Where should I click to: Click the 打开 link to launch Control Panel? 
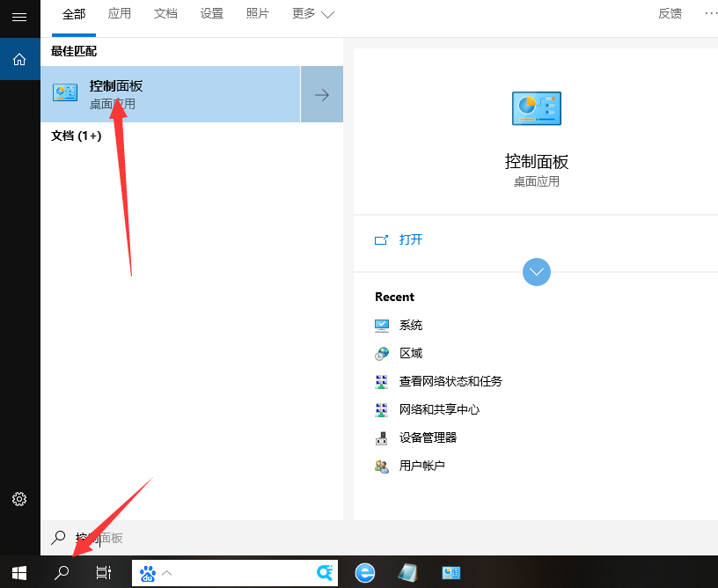[x=410, y=239]
